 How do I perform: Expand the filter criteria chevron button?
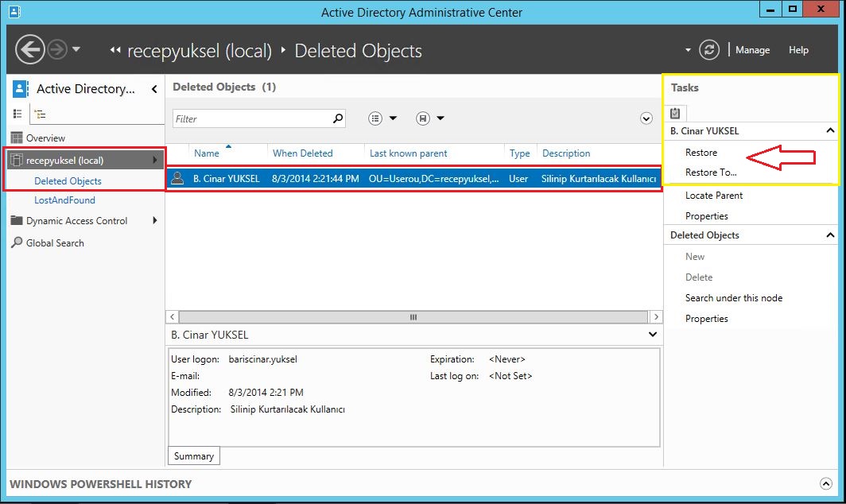click(x=646, y=118)
